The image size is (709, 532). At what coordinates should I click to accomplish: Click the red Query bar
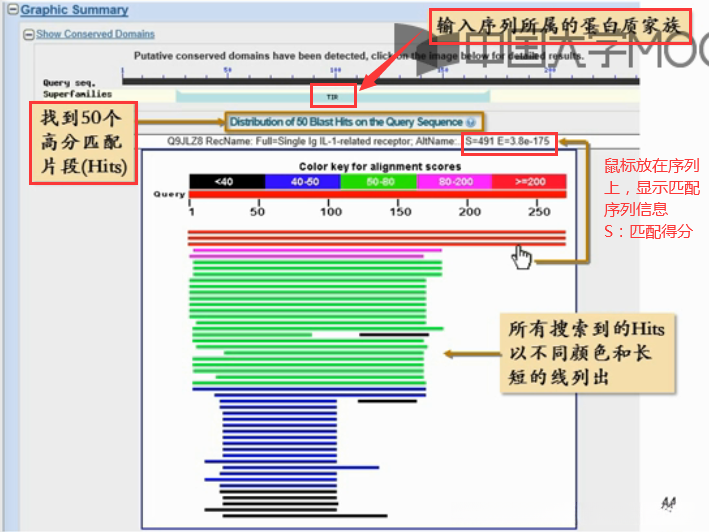pos(378,194)
